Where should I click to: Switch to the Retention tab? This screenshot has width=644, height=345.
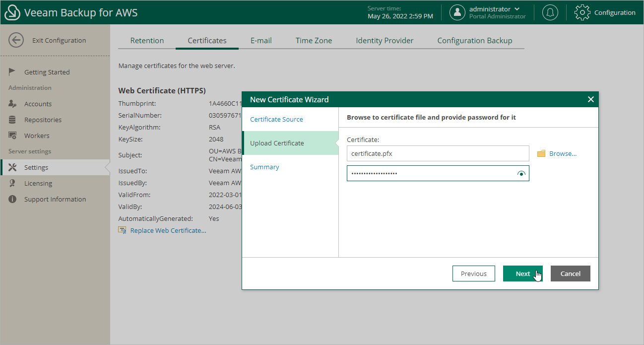pos(146,41)
